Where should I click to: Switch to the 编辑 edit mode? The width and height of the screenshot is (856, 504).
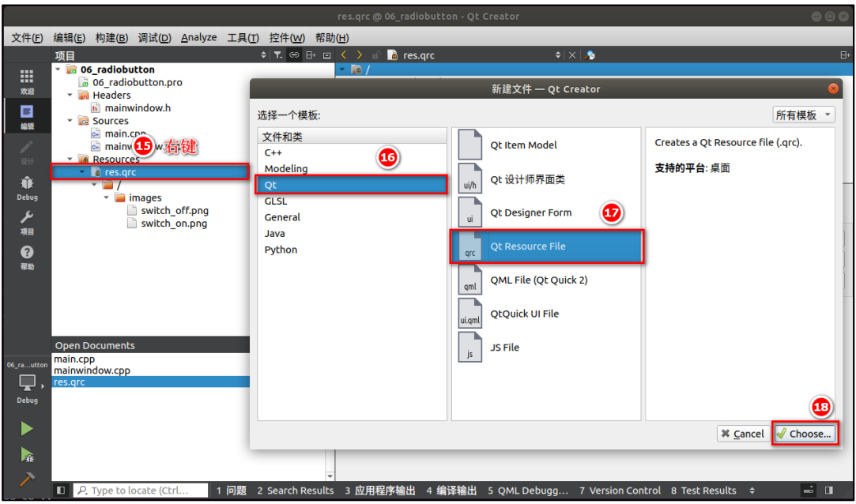point(27,116)
